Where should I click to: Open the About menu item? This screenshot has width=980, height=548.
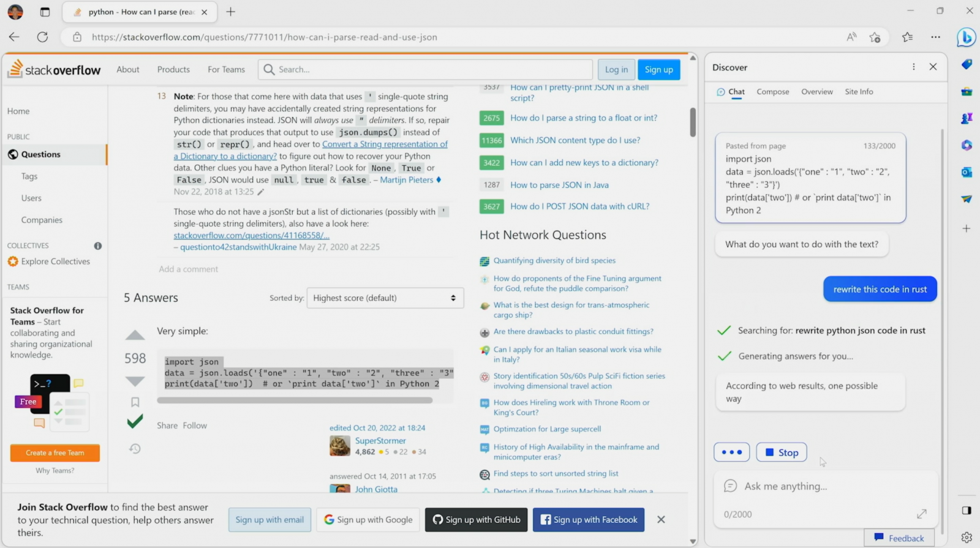click(128, 69)
